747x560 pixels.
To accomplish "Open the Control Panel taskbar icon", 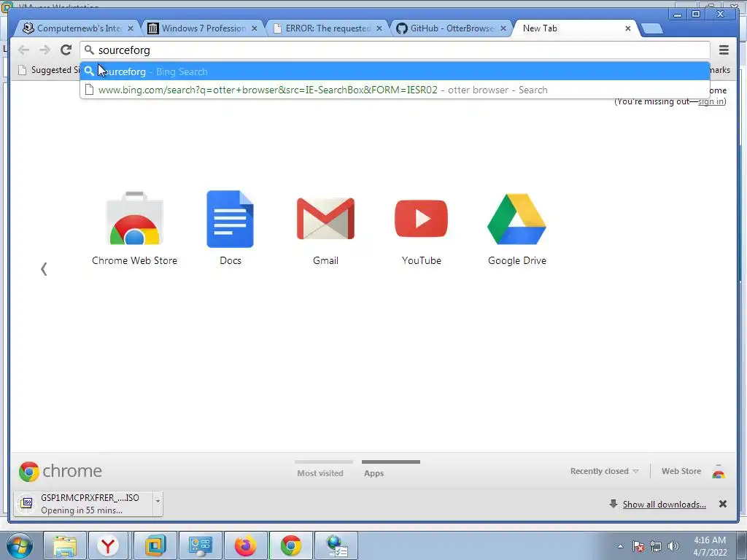I will point(200,545).
